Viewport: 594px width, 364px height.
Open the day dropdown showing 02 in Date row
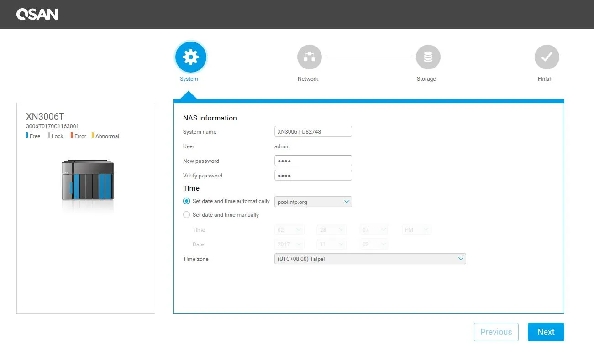[x=374, y=244]
